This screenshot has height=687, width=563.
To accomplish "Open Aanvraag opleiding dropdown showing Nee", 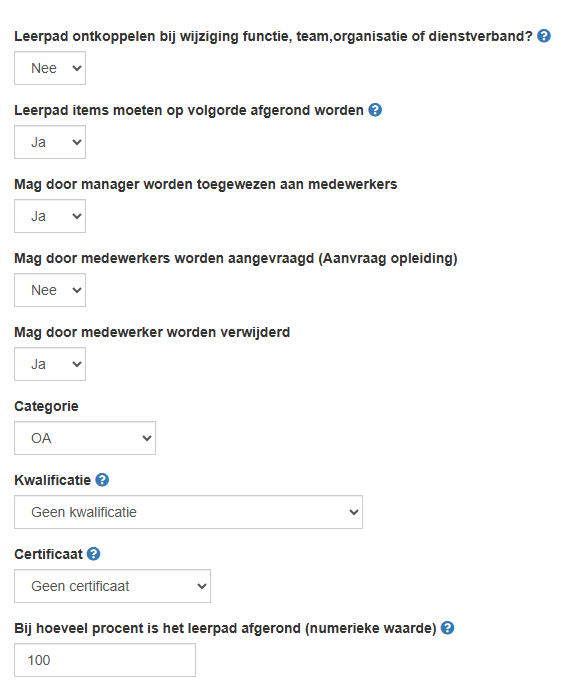I will tap(50, 290).
